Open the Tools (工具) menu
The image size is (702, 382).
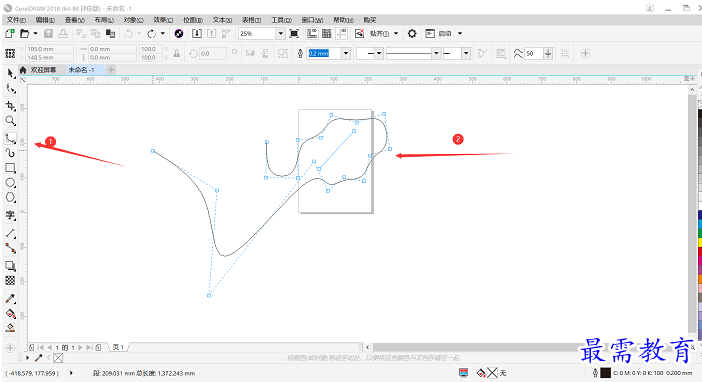coord(281,20)
